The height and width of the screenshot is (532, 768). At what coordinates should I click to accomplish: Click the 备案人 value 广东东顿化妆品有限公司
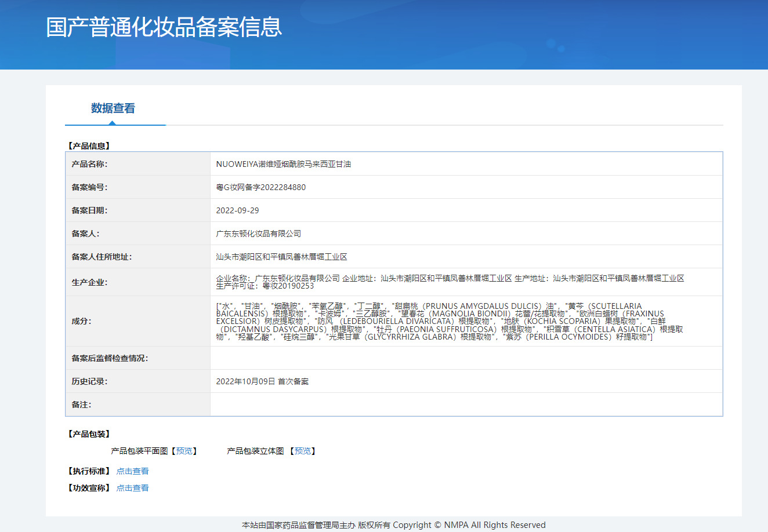pyautogui.click(x=259, y=234)
